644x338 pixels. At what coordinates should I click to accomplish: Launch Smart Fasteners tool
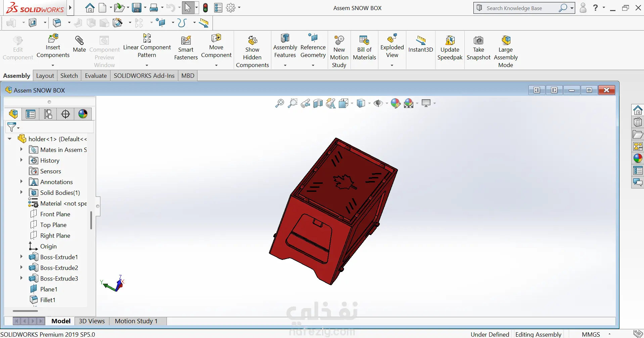pyautogui.click(x=186, y=48)
